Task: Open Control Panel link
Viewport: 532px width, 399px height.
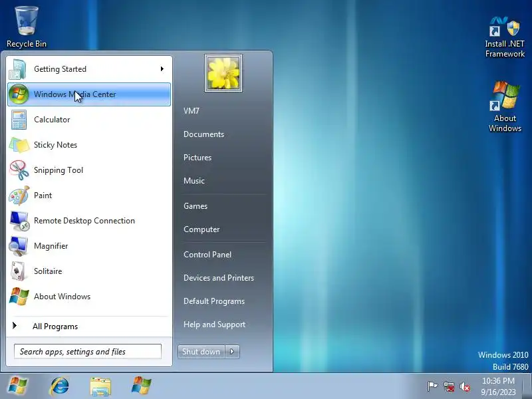Action: [x=207, y=255]
